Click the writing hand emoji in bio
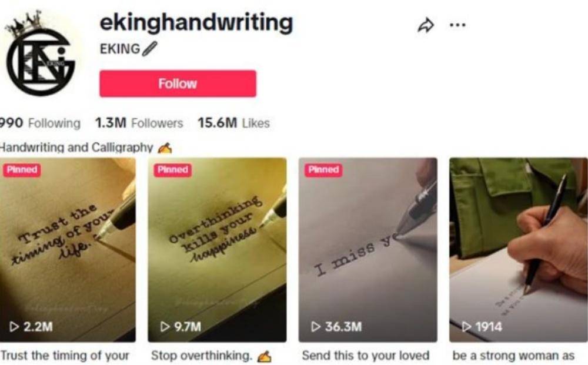588x365 pixels. pyautogui.click(x=165, y=148)
